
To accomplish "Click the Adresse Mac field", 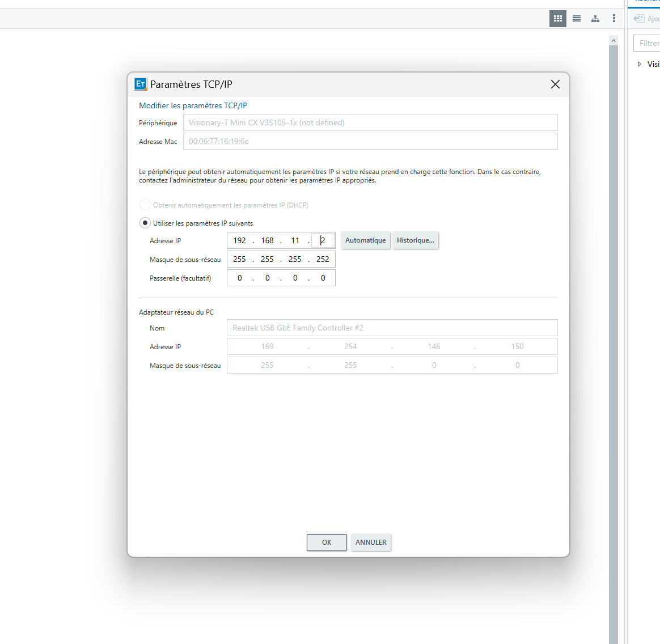I will click(370, 141).
